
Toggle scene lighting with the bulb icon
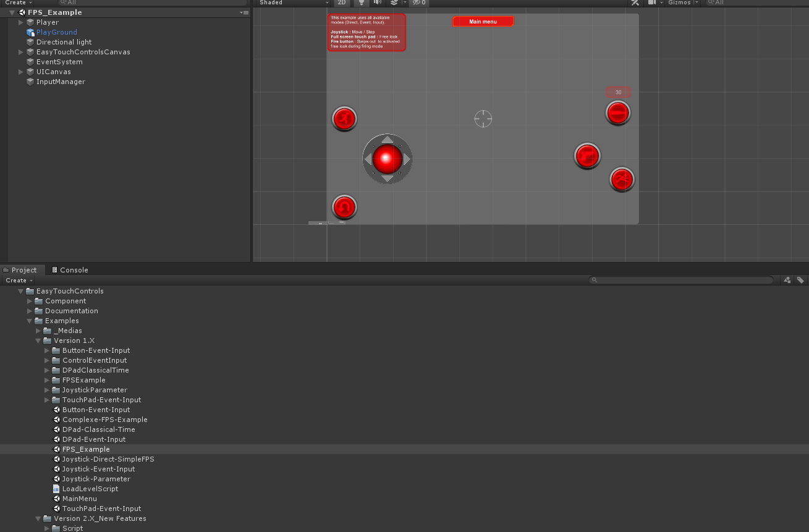point(361,3)
